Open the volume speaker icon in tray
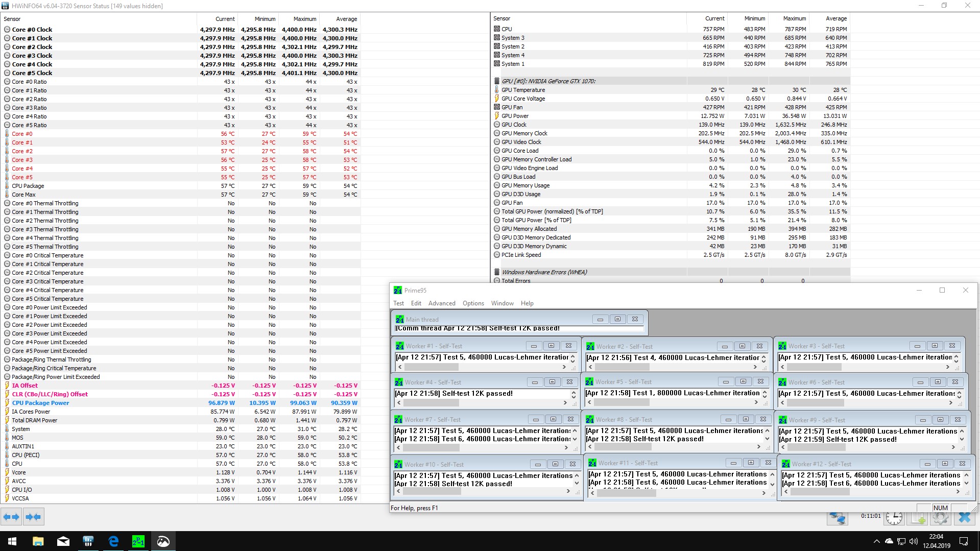Screen dimensions: 980x551 (914, 541)
